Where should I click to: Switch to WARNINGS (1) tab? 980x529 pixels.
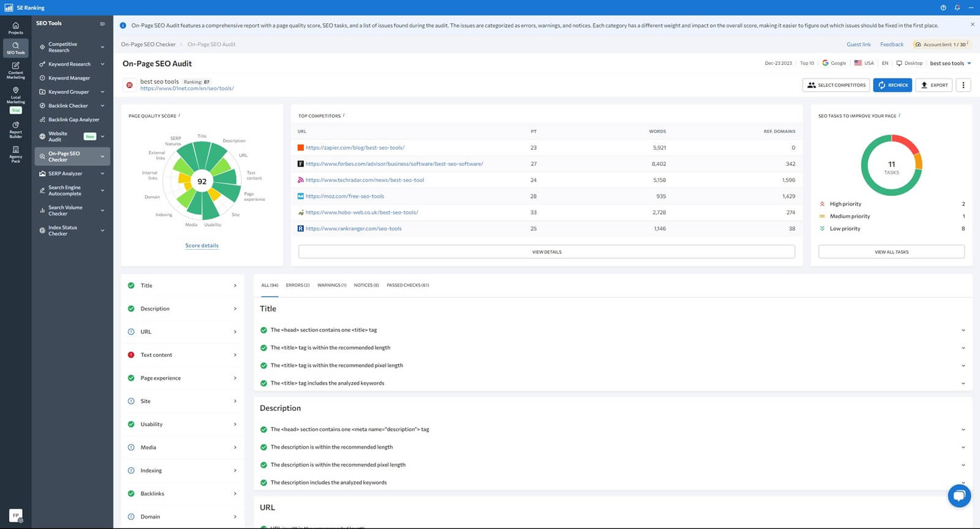pos(332,285)
